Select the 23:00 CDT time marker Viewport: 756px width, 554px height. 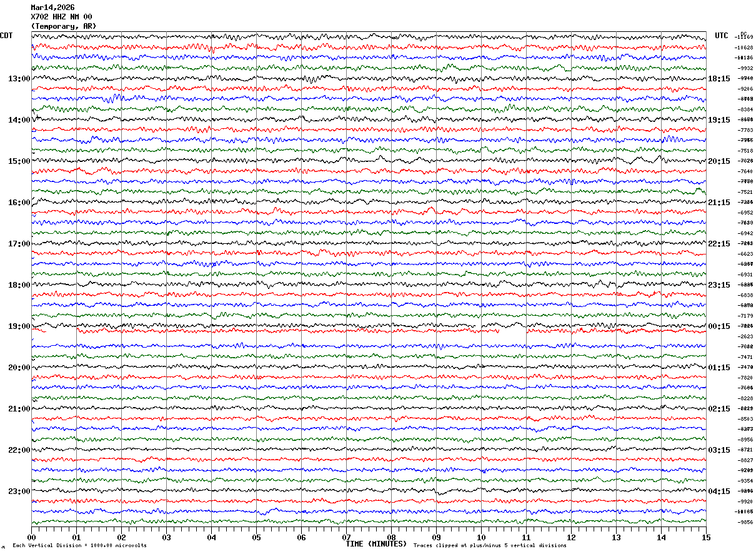[19, 491]
